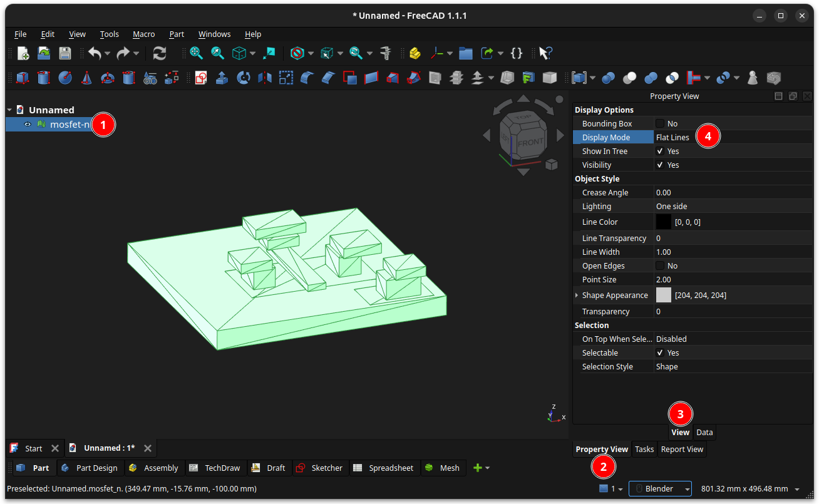Open the Measure caliper tool

coord(386,53)
